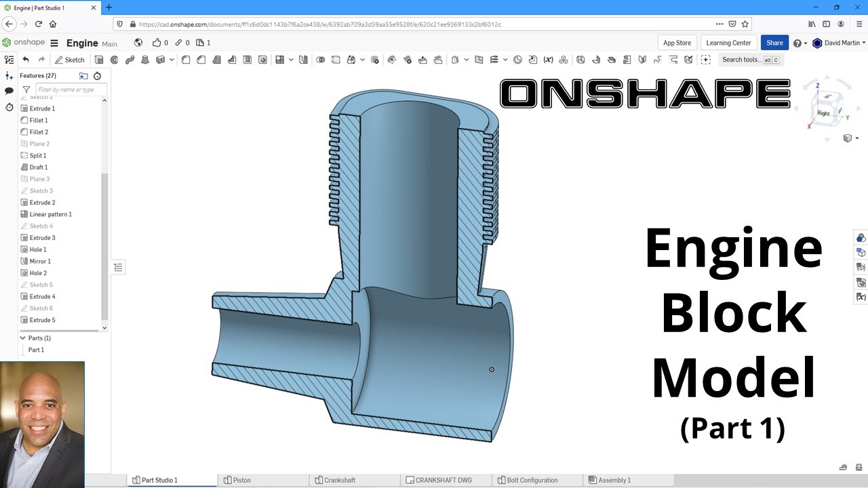Select the Delete face tool

pos(408,60)
